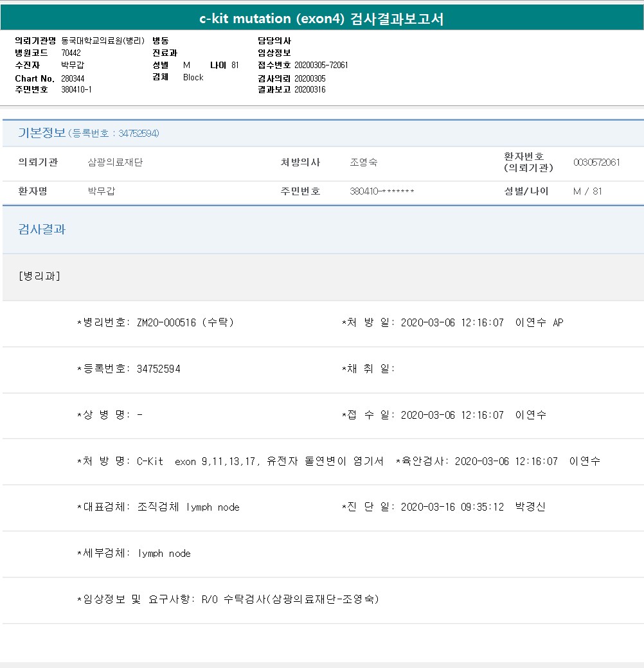Click the '*육안검사:' timestamp entry
Image resolution: width=644 pixels, height=668 pixels.
pos(498,461)
